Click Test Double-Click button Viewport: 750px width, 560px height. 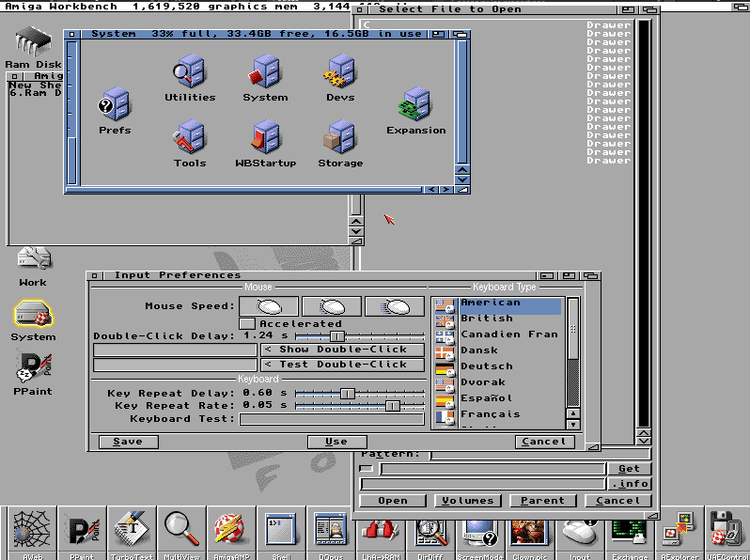coord(343,365)
